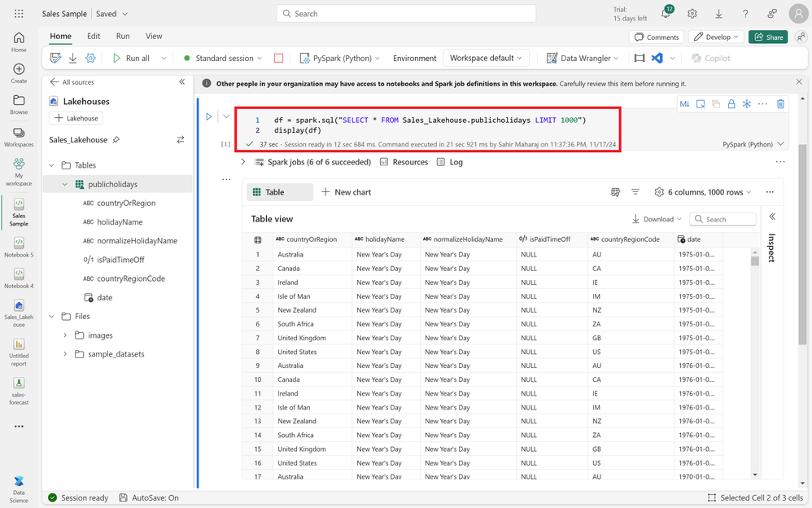
Task: Open Notebook 4 in left navigation
Action: [19, 278]
